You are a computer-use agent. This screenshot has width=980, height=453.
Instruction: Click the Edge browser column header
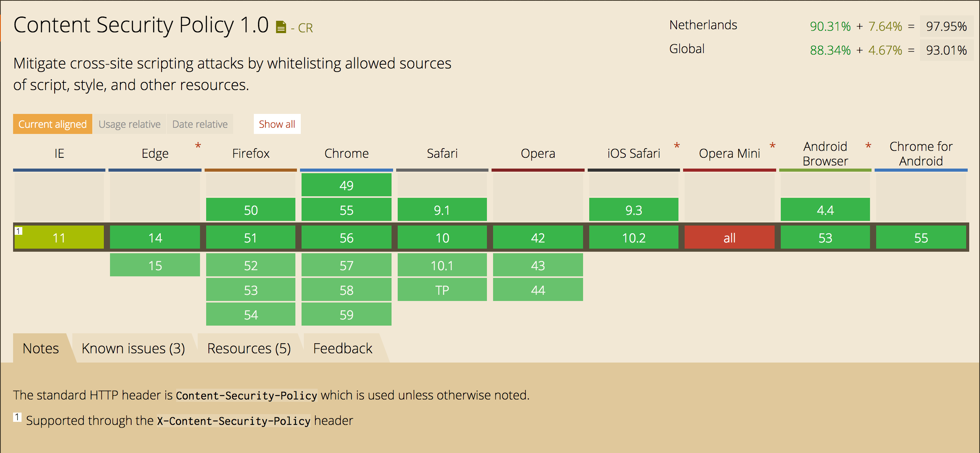coord(155,154)
